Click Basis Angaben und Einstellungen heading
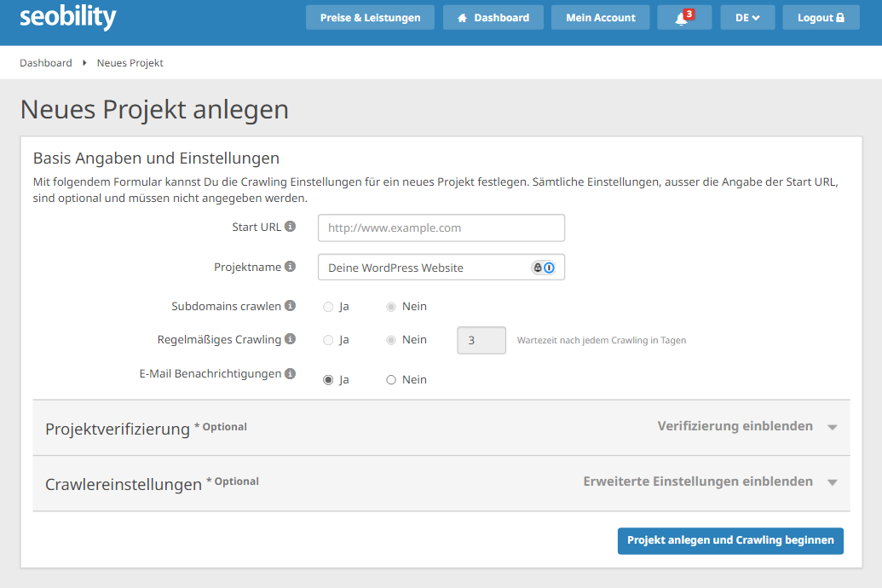This screenshot has height=588, width=882. click(x=156, y=159)
